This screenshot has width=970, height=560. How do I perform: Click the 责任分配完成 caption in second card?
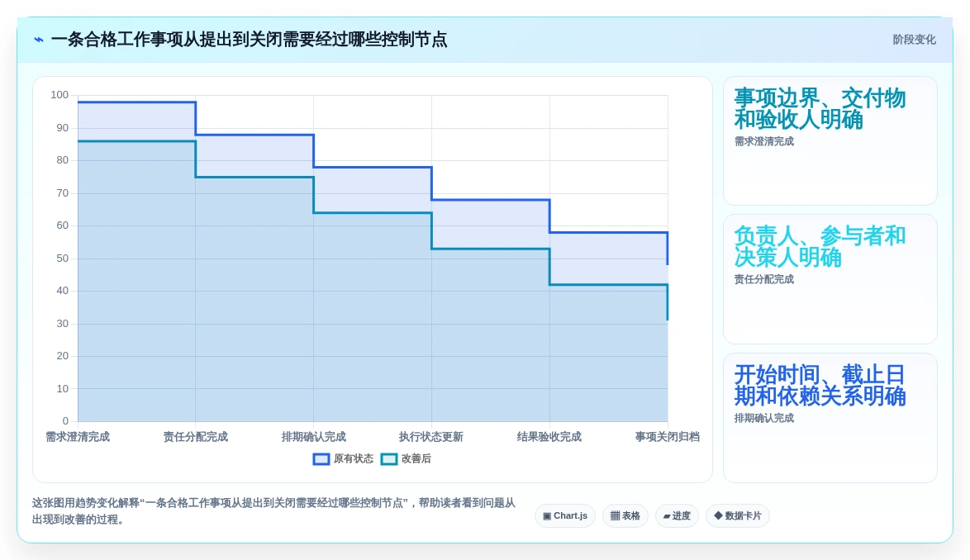pyautogui.click(x=764, y=279)
